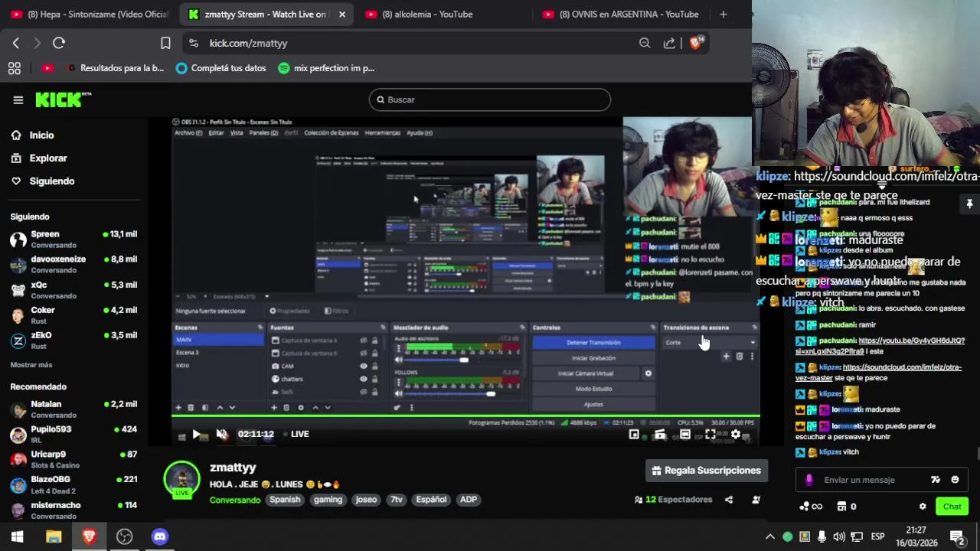The height and width of the screenshot is (551, 980).
Task: Click the pin icon at chat top
Action: 969,204
